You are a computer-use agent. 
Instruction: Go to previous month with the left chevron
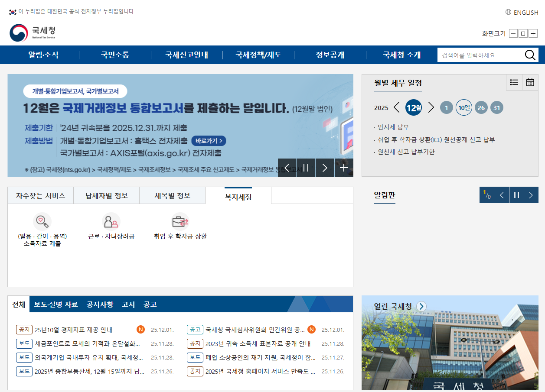396,107
